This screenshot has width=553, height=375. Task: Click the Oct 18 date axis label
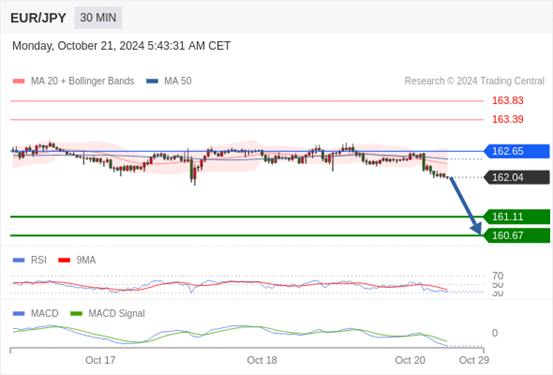tap(262, 360)
